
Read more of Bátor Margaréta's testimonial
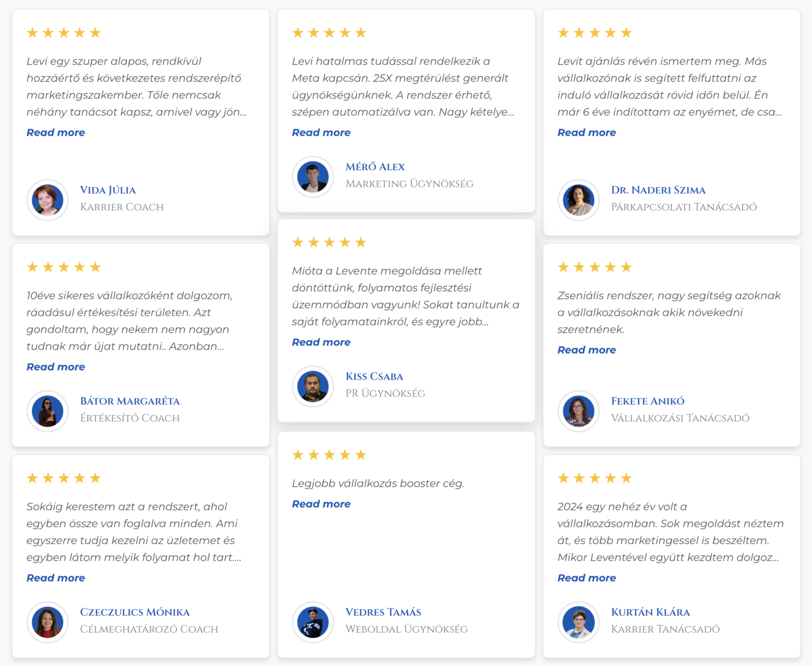(x=56, y=367)
